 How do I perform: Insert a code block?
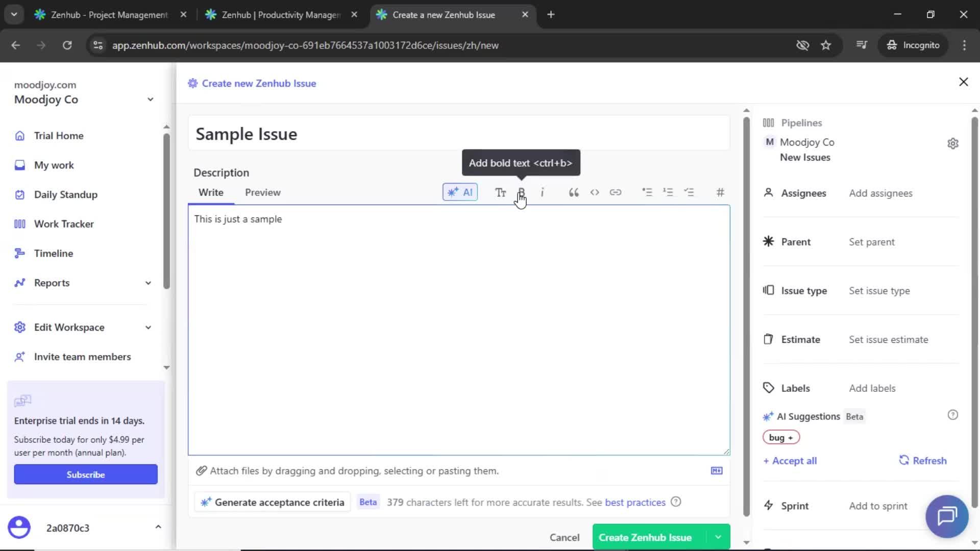595,192
